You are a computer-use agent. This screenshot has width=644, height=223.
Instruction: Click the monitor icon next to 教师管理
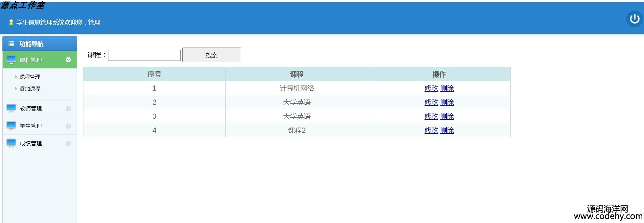click(11, 108)
